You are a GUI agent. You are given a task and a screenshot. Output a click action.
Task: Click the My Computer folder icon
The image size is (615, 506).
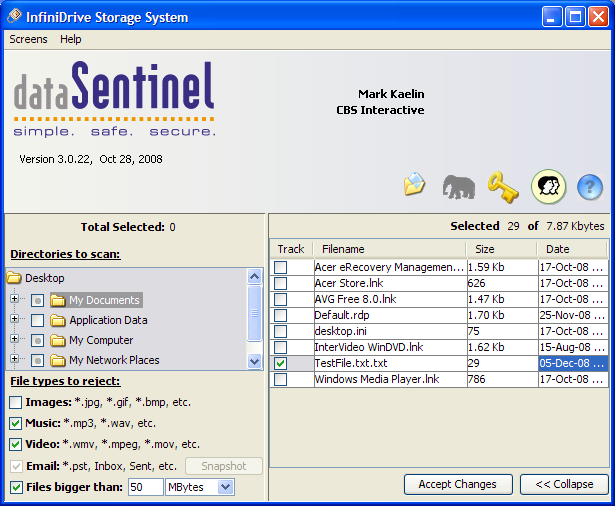[x=58, y=340]
